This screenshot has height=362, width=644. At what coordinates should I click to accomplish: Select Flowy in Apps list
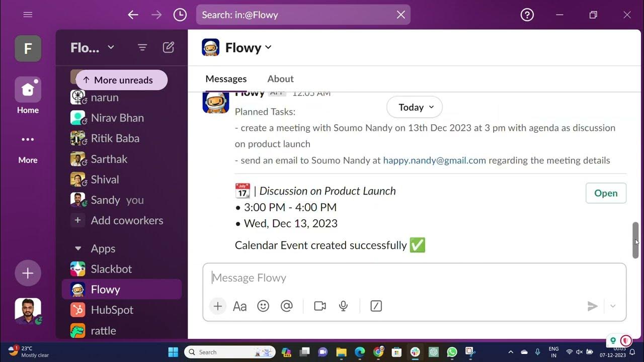[122, 290]
